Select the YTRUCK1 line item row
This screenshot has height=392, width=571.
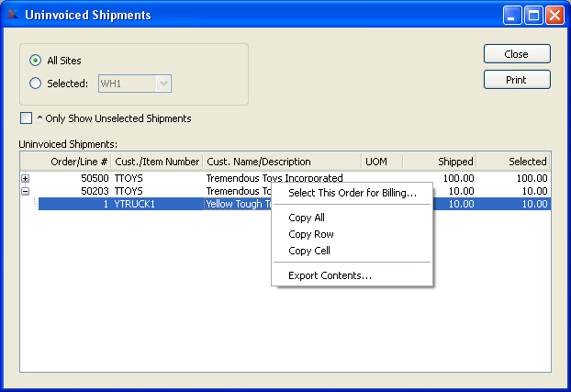click(x=134, y=204)
